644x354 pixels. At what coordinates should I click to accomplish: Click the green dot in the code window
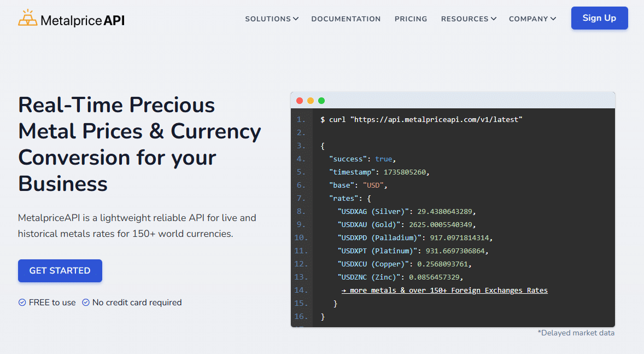coord(321,101)
